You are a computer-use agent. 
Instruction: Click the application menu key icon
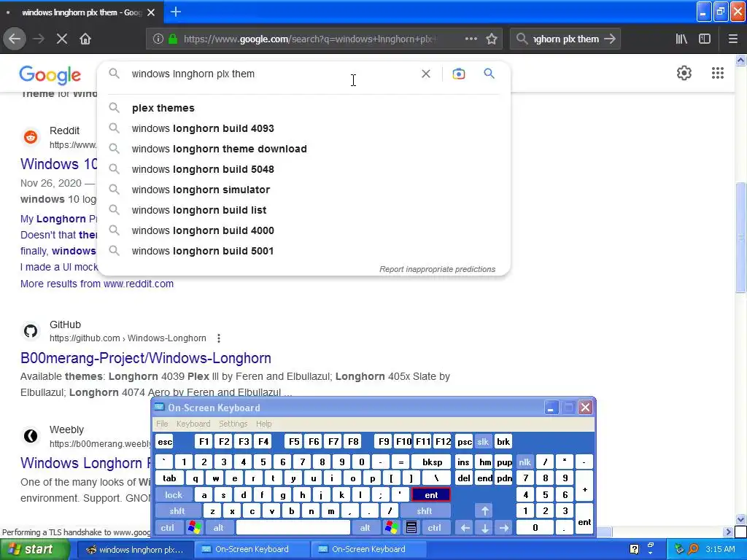411,528
